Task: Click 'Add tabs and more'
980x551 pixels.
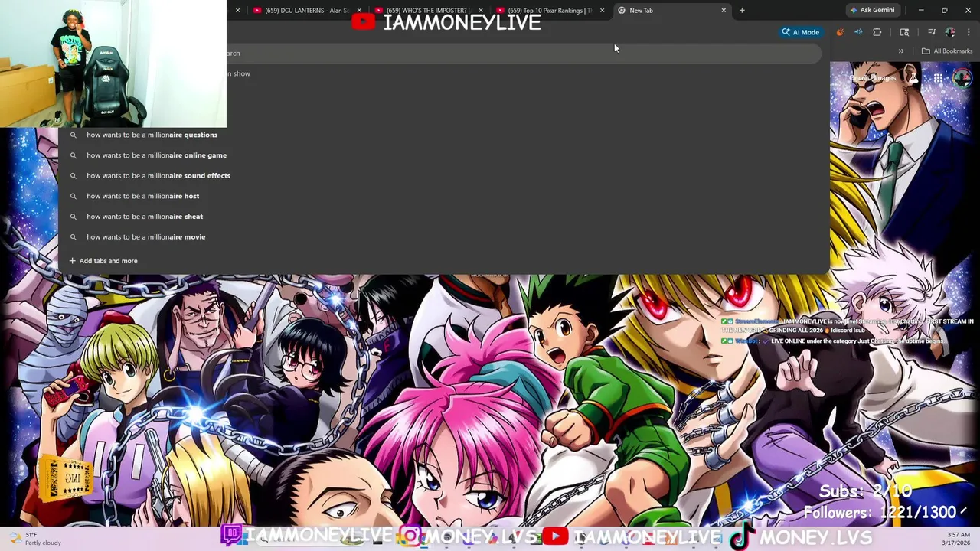Action: tap(103, 261)
